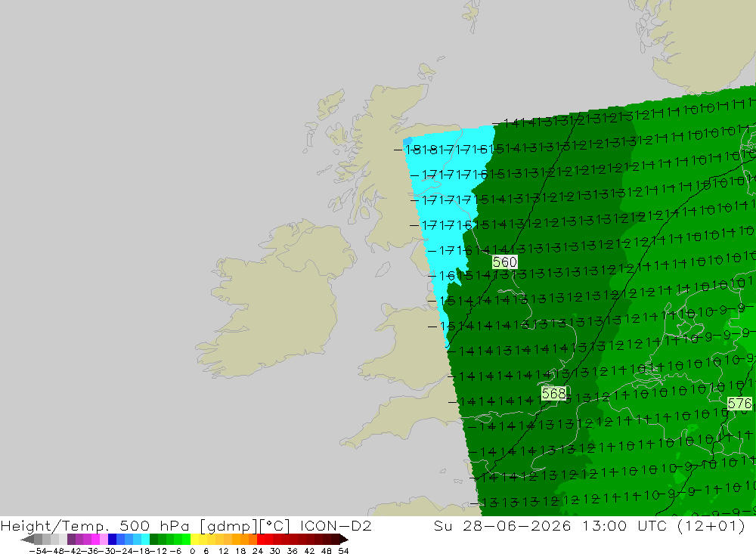Click the dark purple swatch above legend value -42
The image size is (756, 554).
pyautogui.click(x=71, y=539)
